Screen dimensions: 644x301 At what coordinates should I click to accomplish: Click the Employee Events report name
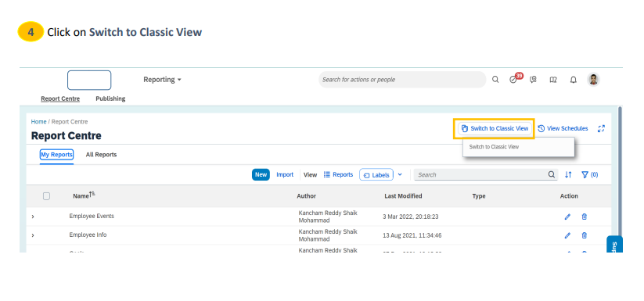pos(92,216)
